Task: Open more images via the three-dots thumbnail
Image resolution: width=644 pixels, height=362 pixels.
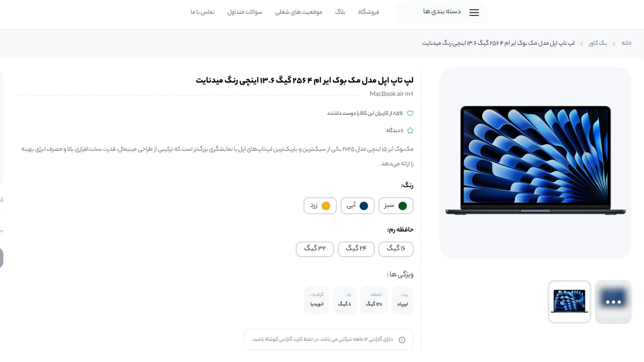Action: click(613, 302)
